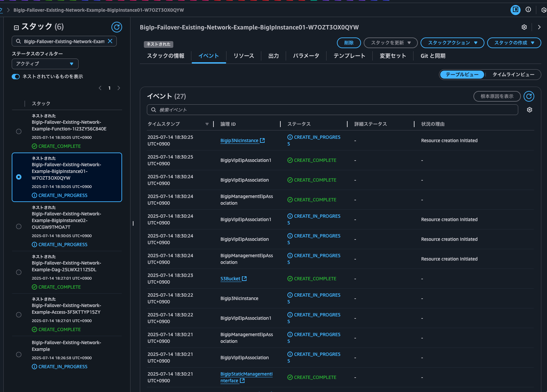Open the Resources tab
Viewport: 547px width, 392px height.
pyautogui.click(x=244, y=56)
